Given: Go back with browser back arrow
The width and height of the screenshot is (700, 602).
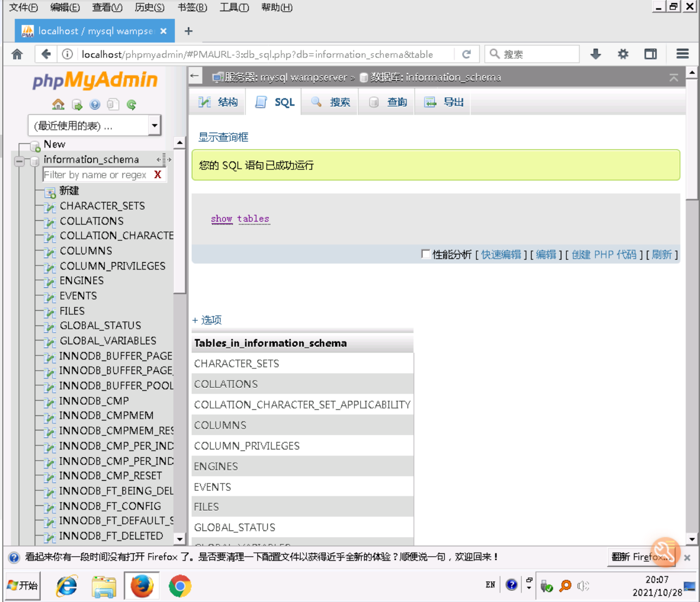Looking at the screenshot, I should pos(46,54).
